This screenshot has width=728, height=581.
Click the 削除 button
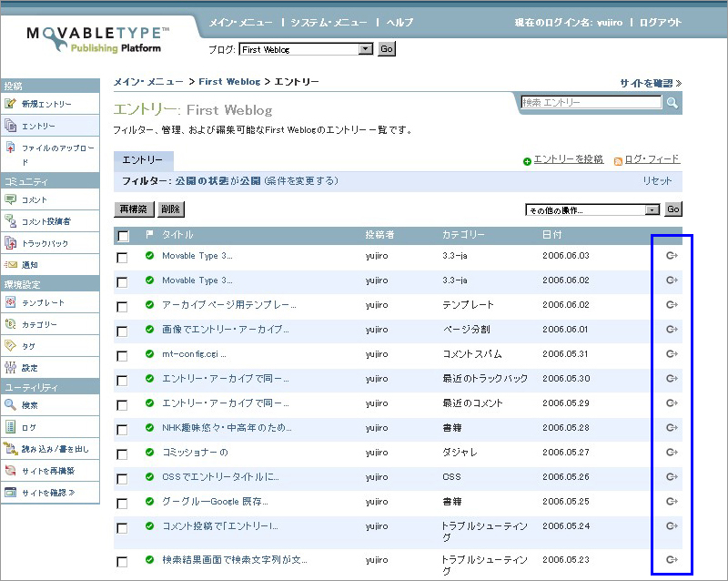[x=171, y=209]
